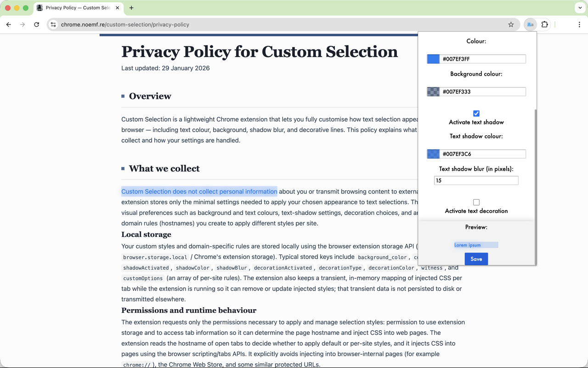Viewport: 588px width, 368px height.
Task: Click the shadowActivated code snippet
Action: [x=146, y=268]
